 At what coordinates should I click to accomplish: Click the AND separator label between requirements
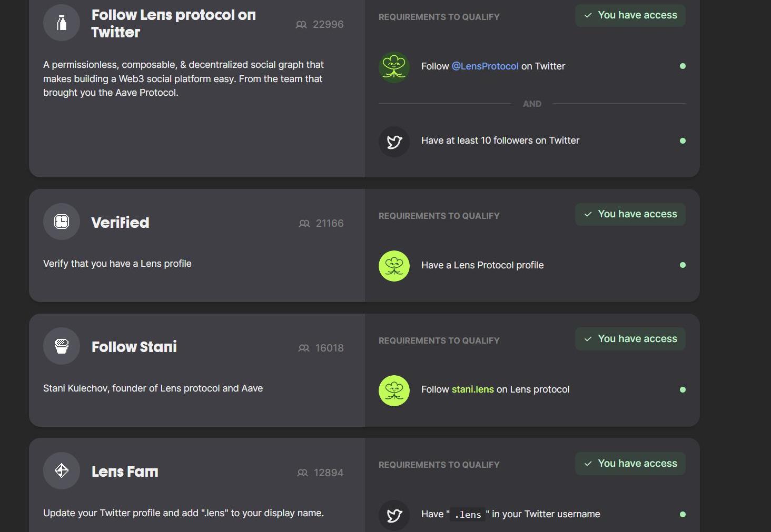coord(532,104)
